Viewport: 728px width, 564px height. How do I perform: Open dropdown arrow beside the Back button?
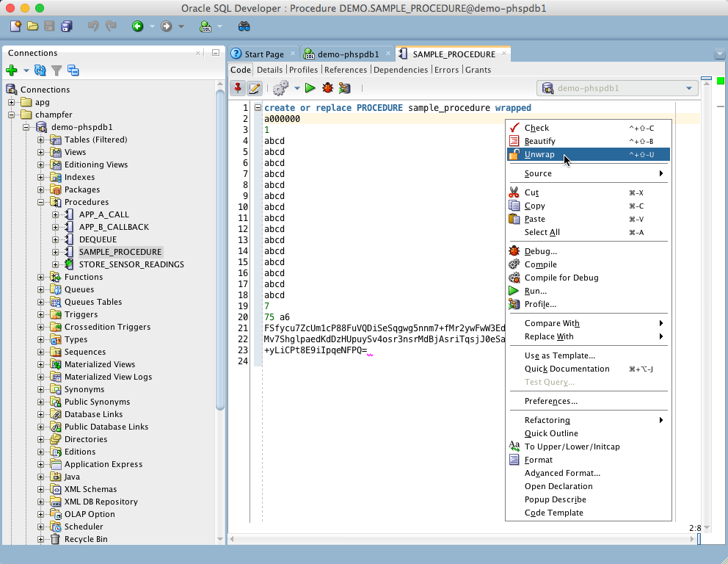tap(152, 26)
